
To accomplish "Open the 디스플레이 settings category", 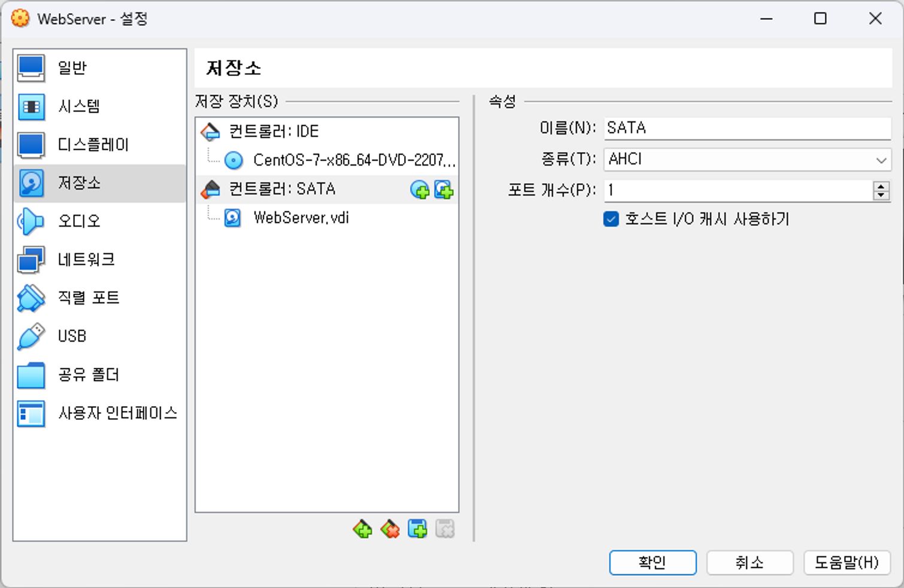I will 99,145.
